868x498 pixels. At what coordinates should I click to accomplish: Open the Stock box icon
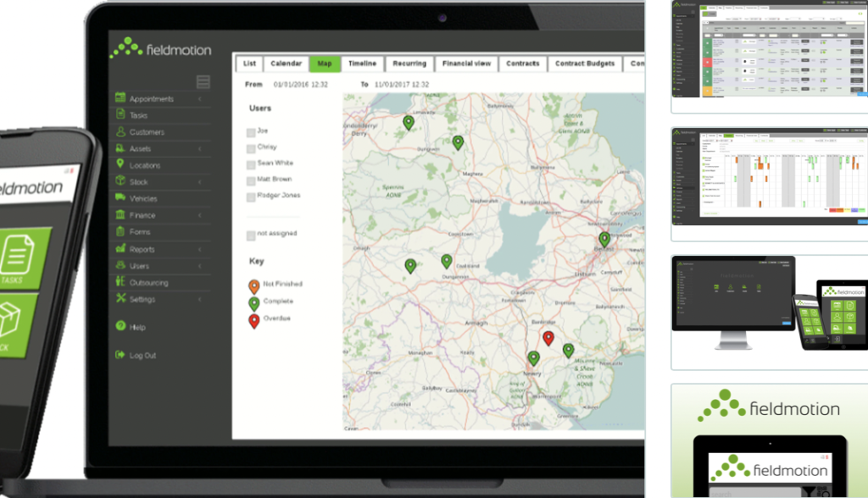[120, 180]
